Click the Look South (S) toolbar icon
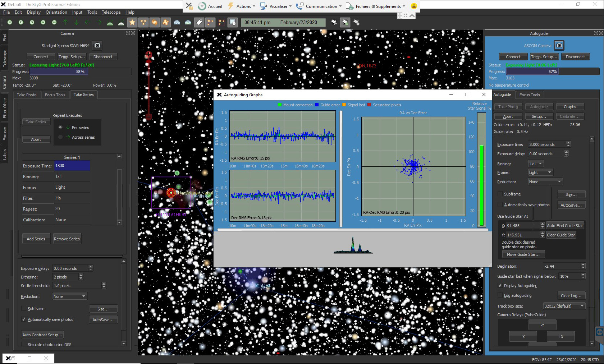The image size is (604, 364). click(32, 22)
